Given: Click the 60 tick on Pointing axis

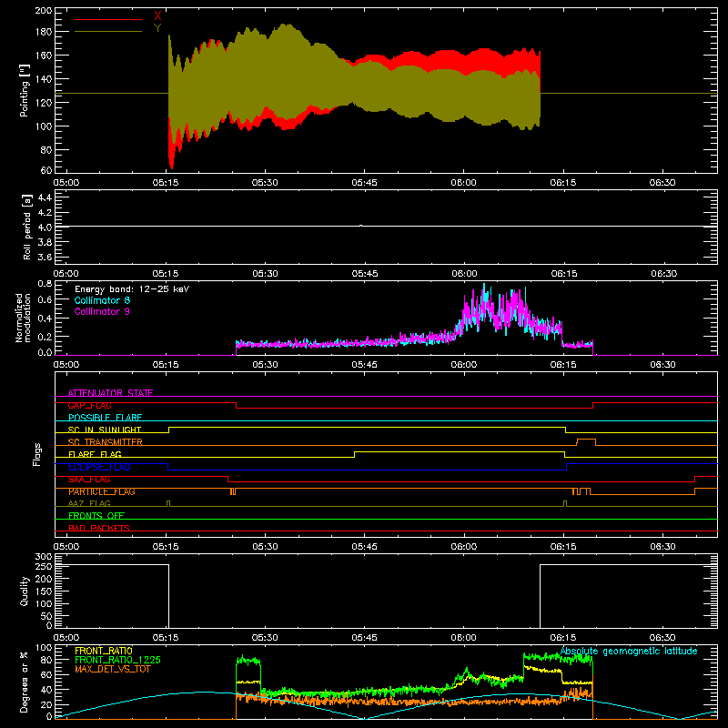Looking at the screenshot, I should (x=46, y=170).
